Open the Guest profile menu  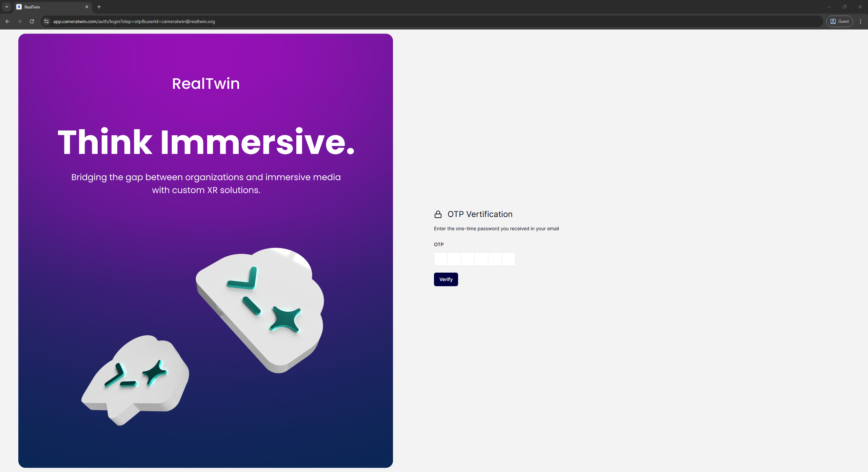(840, 21)
